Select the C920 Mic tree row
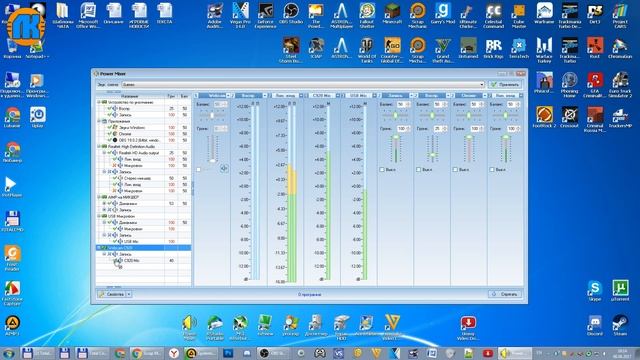Viewport: 640px width, 360px height. tap(143, 260)
